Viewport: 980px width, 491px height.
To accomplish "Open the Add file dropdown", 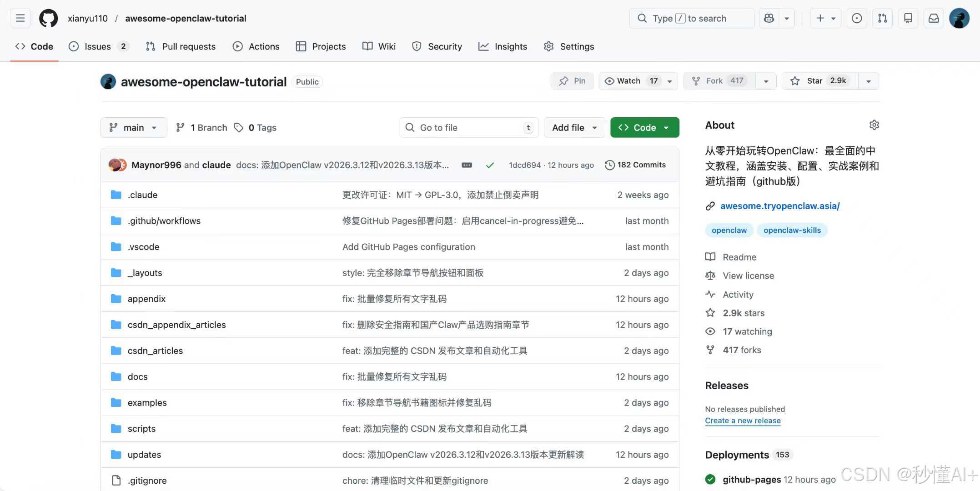I will click(574, 128).
